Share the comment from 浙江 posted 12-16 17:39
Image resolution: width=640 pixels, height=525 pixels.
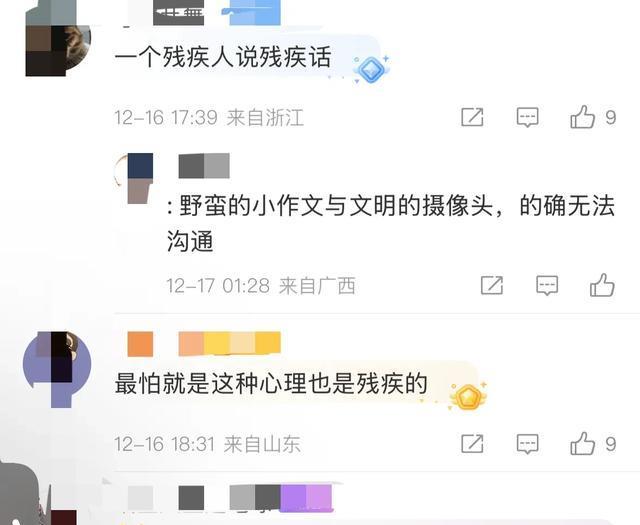click(x=472, y=118)
